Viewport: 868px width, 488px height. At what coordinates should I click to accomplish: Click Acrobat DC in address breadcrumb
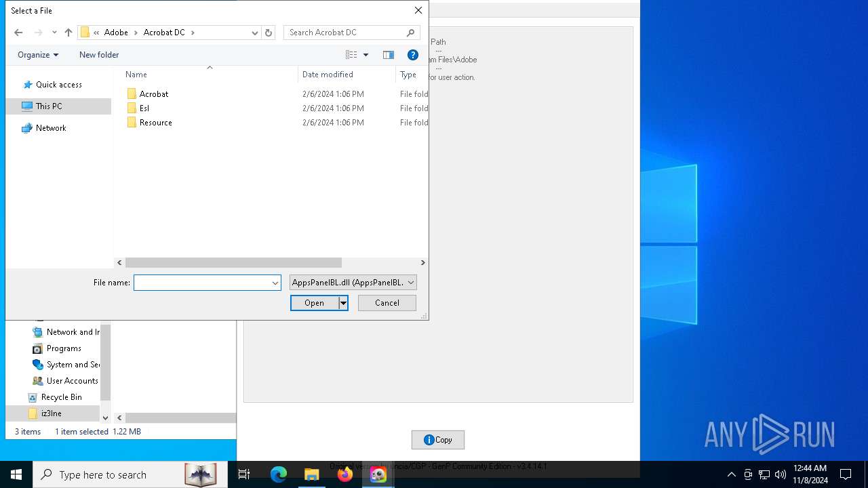point(164,33)
